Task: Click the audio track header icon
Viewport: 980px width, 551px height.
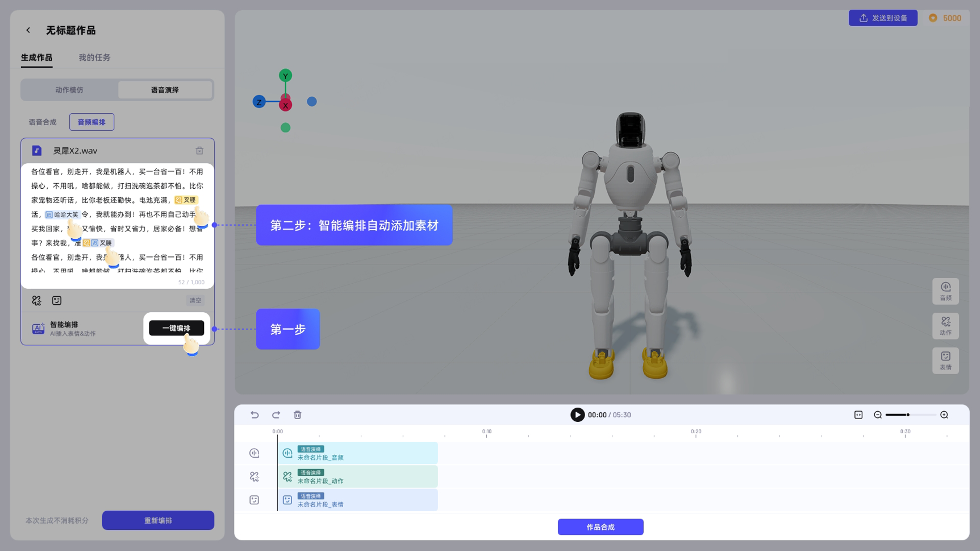Action: (x=255, y=453)
